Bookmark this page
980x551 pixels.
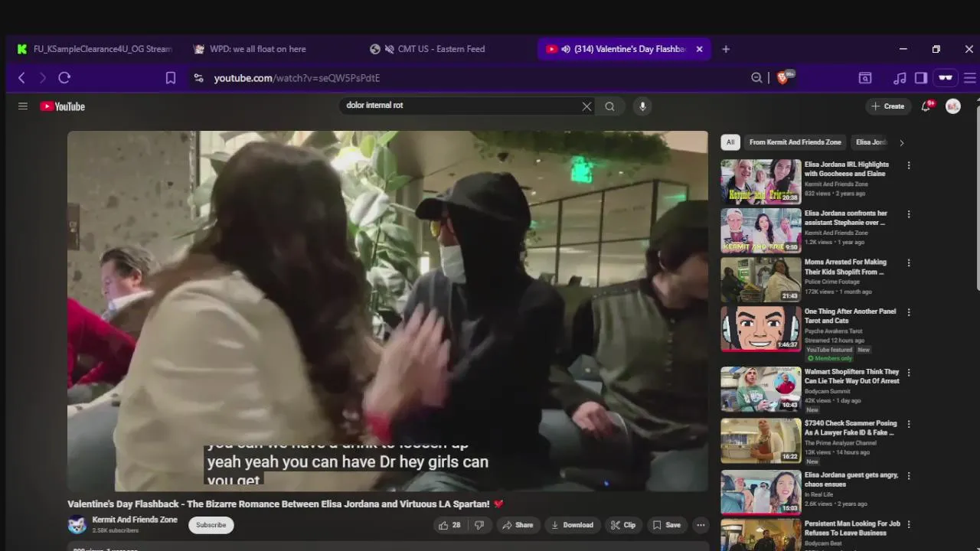point(171,77)
